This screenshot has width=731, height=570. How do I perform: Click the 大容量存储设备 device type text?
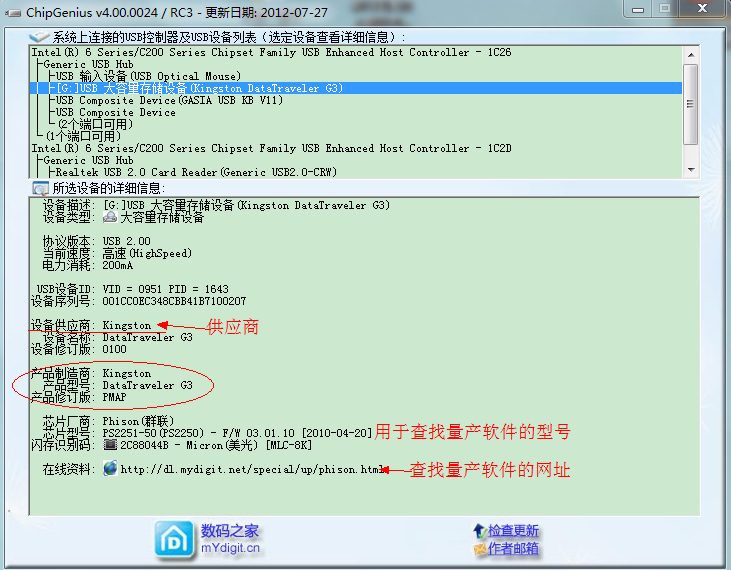162,217
